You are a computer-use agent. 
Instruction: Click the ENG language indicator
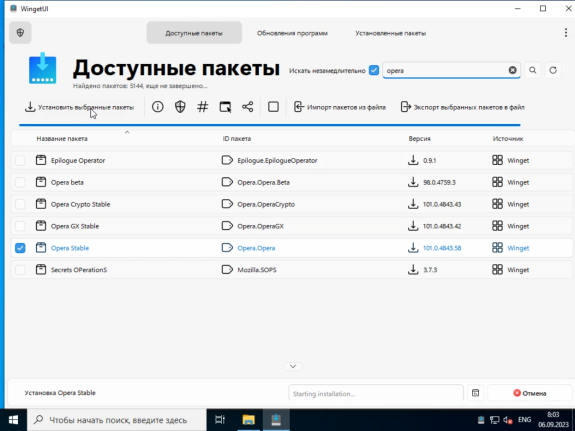[x=524, y=419]
